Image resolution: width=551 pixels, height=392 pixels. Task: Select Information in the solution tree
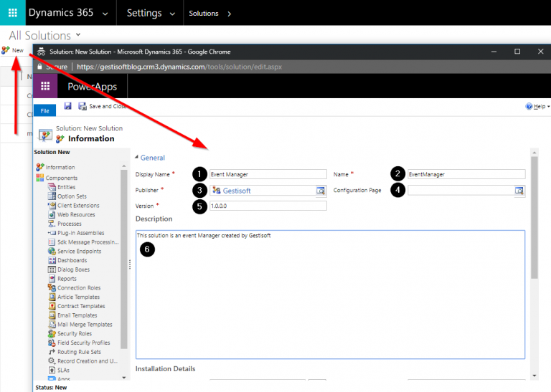tap(60, 167)
